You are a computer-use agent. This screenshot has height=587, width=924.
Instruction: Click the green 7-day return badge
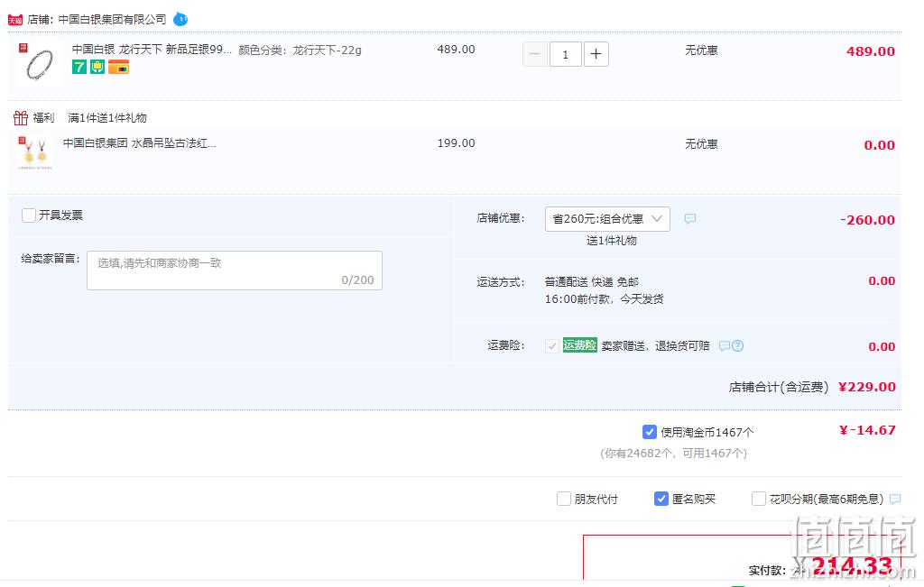pyautogui.click(x=79, y=67)
